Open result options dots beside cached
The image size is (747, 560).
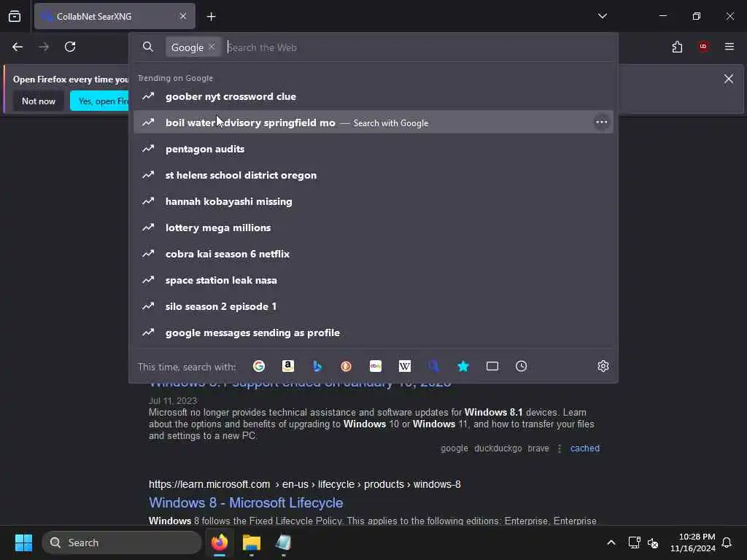(560, 448)
